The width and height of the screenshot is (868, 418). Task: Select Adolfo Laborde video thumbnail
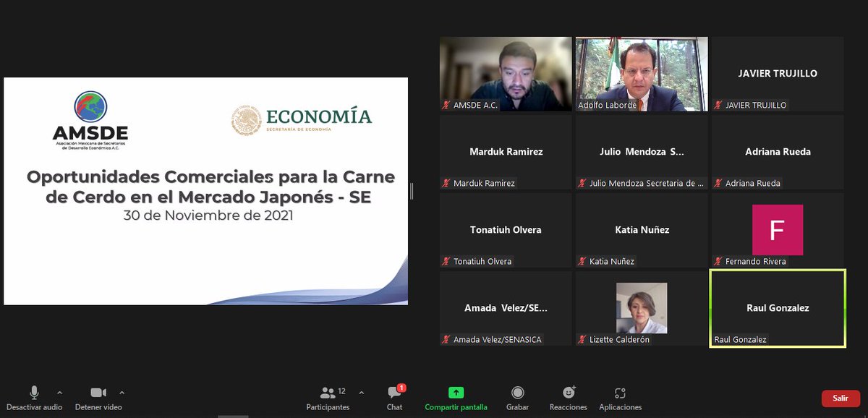pos(642,74)
